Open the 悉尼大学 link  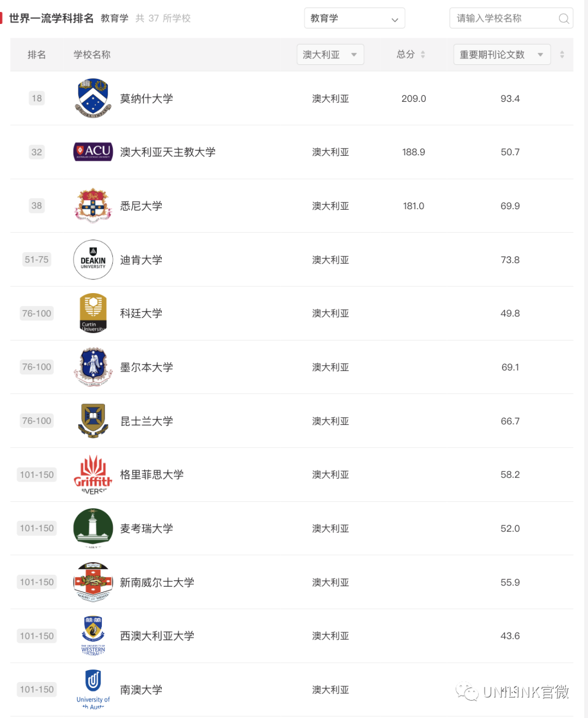141,206
